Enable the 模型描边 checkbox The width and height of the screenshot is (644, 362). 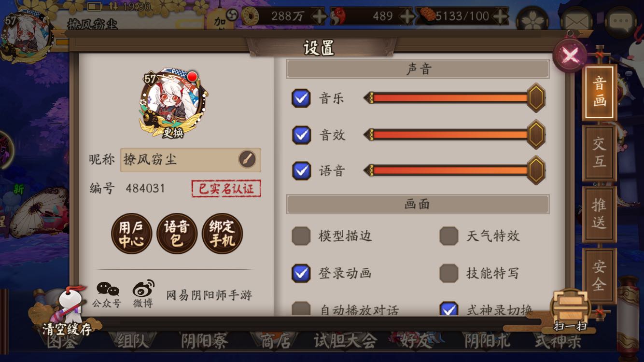(x=301, y=236)
